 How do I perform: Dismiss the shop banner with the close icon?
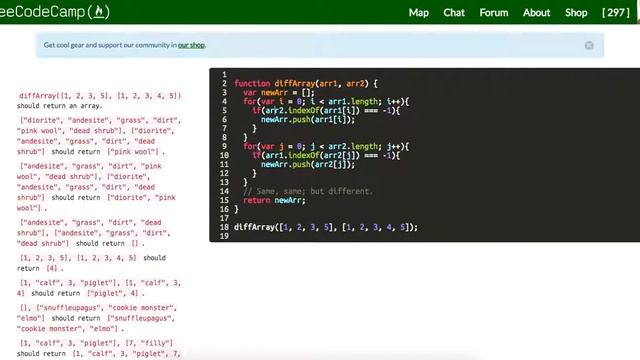(589, 45)
